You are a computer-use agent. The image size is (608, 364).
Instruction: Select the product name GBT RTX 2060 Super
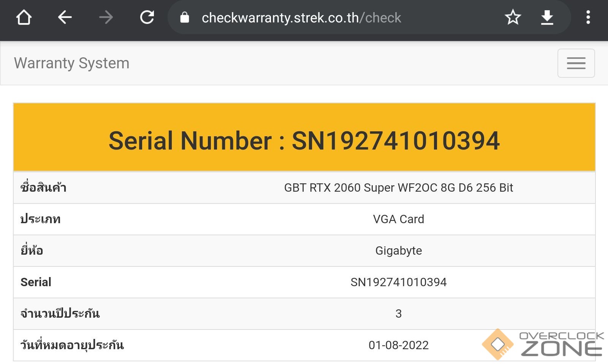398,188
